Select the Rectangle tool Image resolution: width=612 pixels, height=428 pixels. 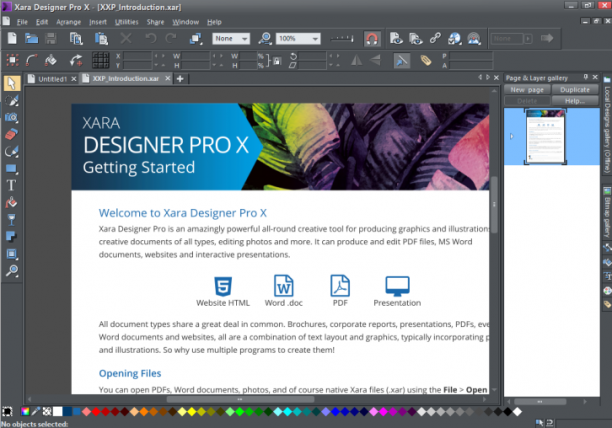click(11, 169)
